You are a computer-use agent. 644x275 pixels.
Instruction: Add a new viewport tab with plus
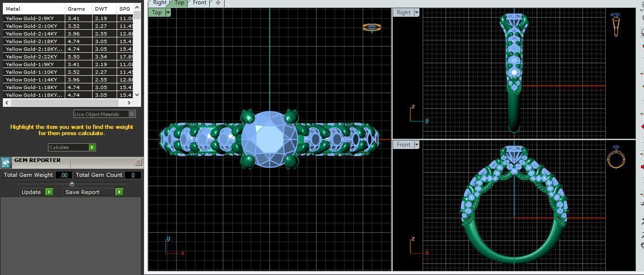coord(218,3)
